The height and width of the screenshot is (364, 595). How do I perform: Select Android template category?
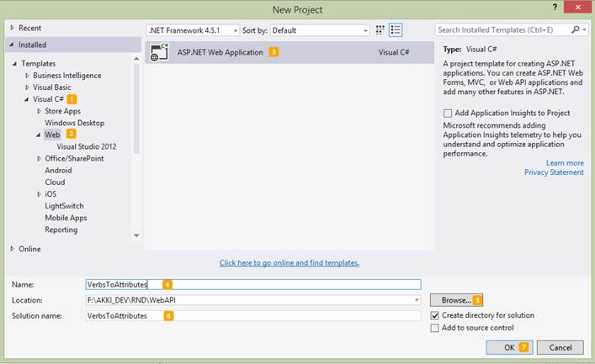(58, 171)
